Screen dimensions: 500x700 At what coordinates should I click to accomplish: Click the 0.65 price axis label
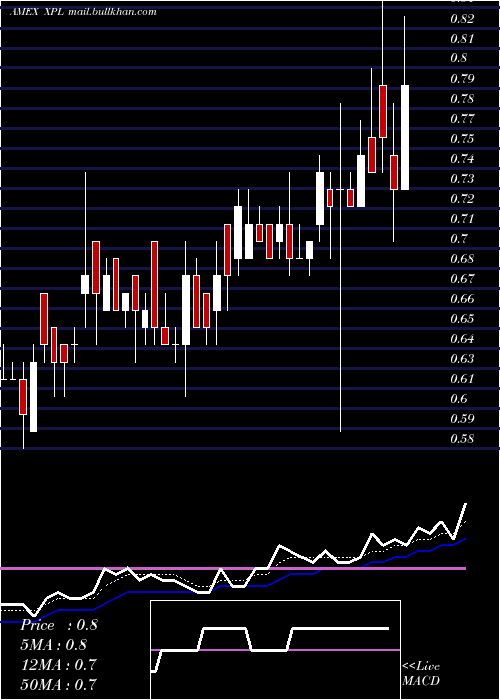click(x=462, y=318)
